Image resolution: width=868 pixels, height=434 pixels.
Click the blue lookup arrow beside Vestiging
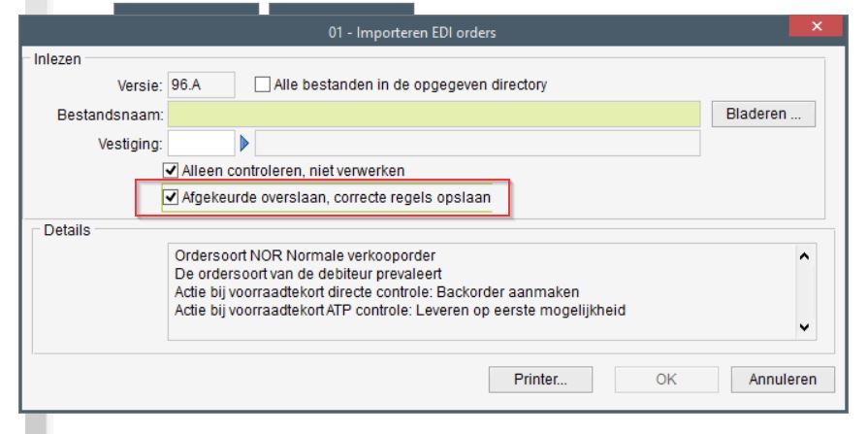244,145
